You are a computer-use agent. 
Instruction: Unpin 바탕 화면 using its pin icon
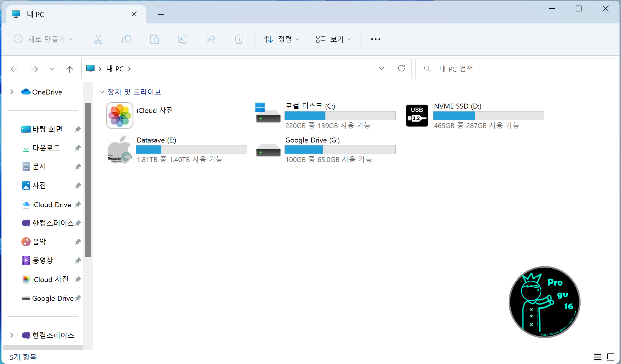pos(78,129)
